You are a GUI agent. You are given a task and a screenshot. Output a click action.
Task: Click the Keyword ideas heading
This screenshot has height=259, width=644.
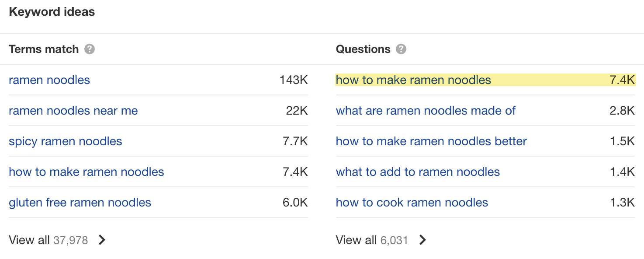pyautogui.click(x=52, y=12)
